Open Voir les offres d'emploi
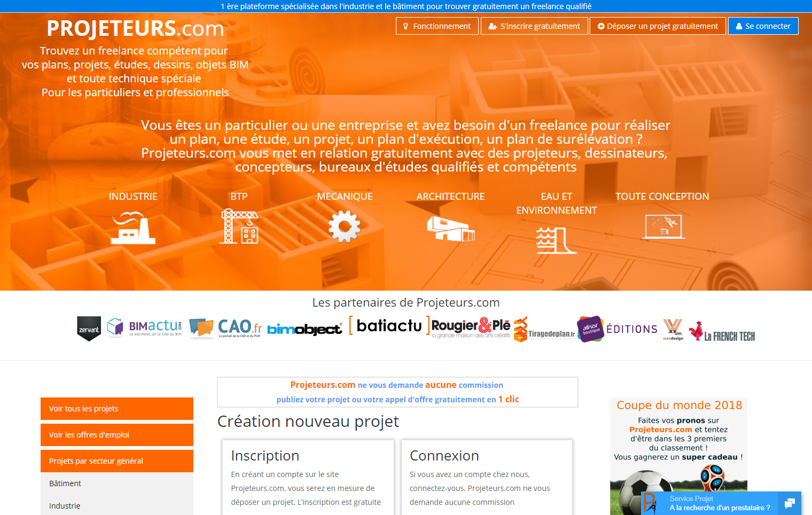 click(117, 435)
